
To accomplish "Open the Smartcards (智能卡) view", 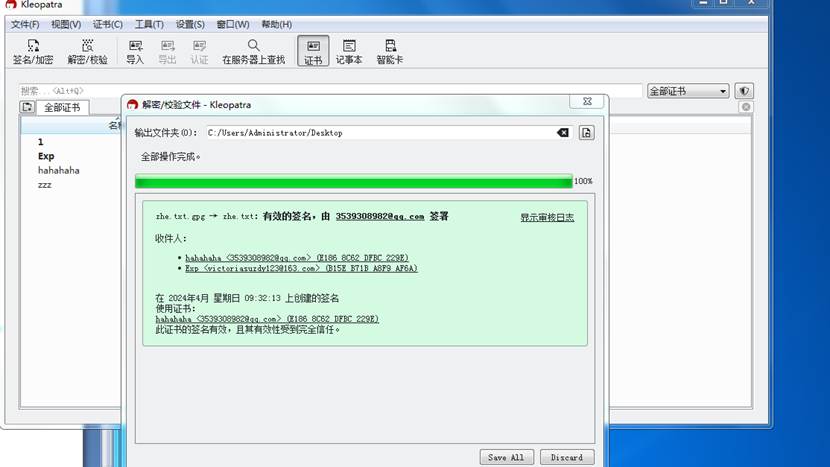I will [390, 51].
